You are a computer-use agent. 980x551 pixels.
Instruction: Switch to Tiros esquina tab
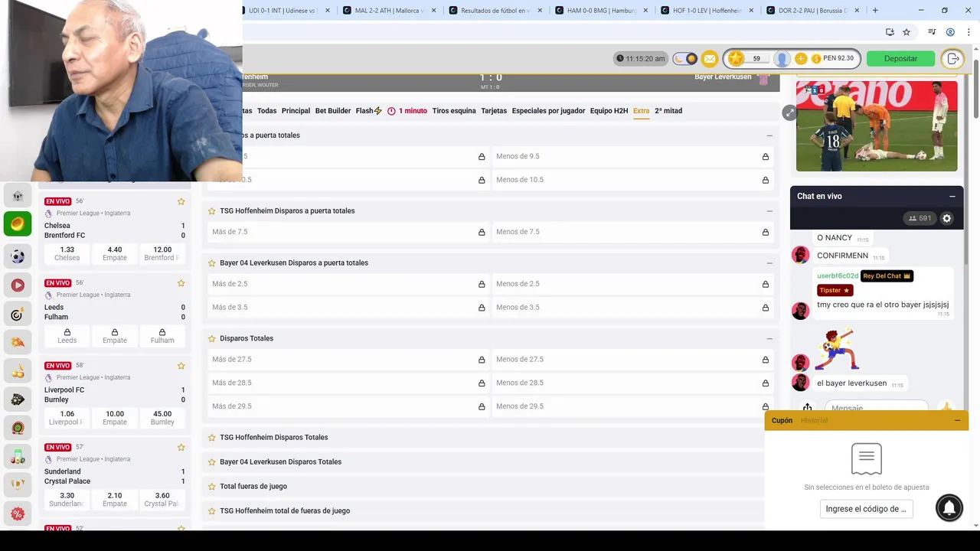pos(454,111)
